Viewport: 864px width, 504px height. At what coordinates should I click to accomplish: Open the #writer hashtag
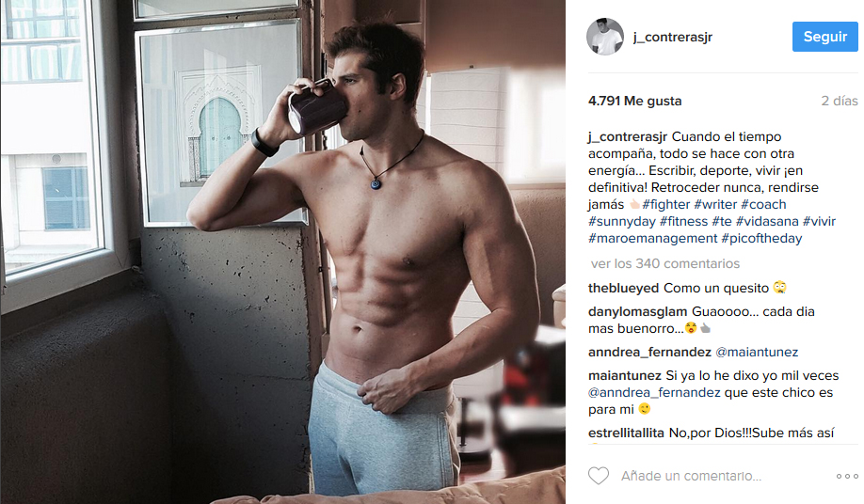pyautogui.click(x=715, y=204)
